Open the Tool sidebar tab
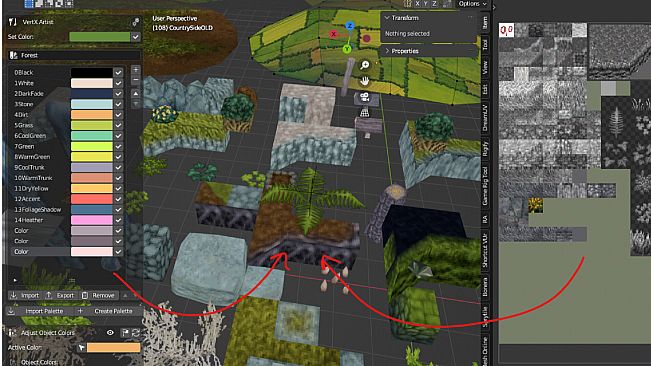 point(485,44)
